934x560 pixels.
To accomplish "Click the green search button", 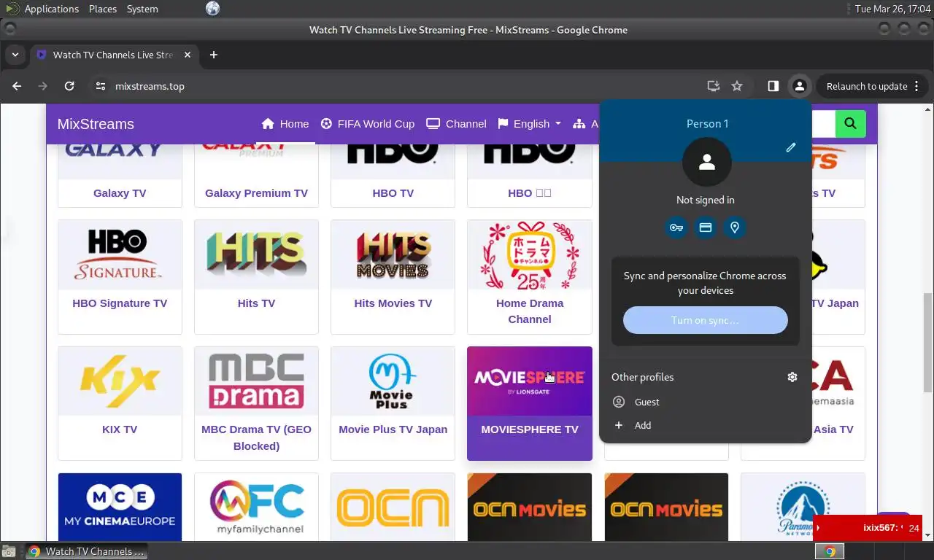I will pyautogui.click(x=850, y=124).
